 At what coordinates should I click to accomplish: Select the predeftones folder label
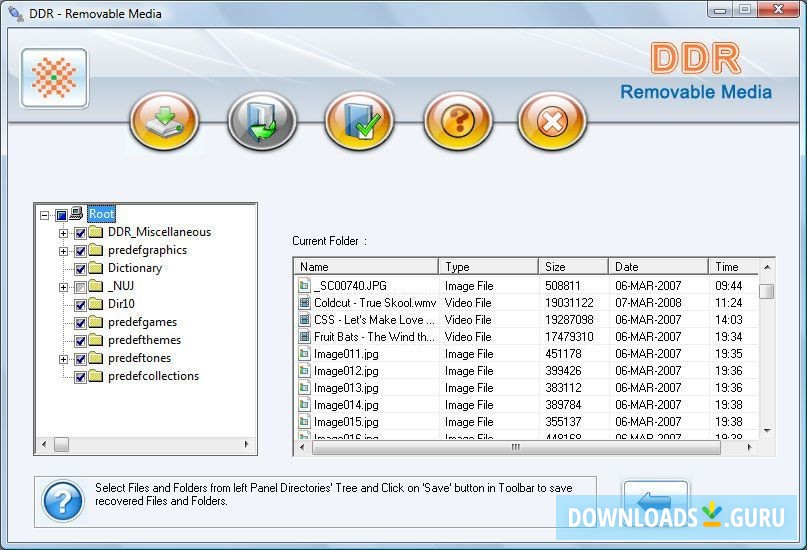coord(139,358)
